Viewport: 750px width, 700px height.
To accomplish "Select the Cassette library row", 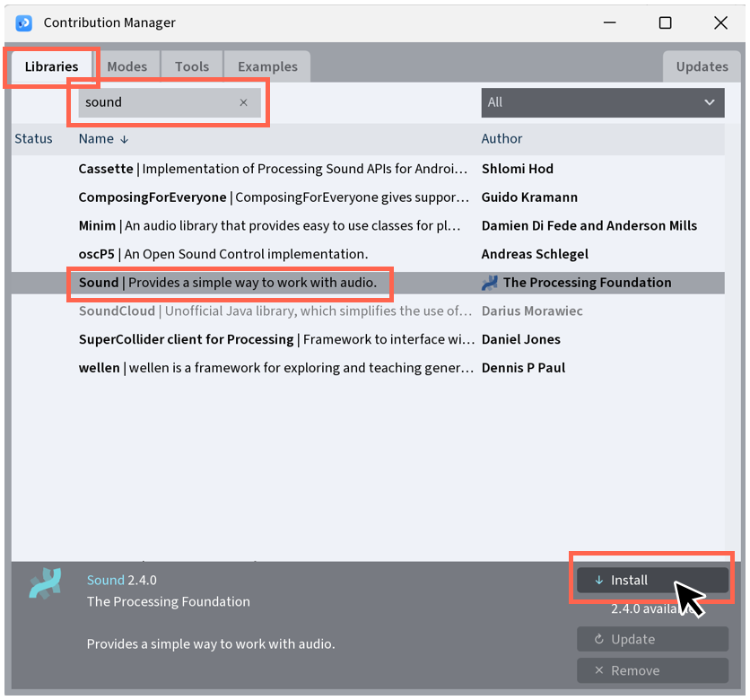I will coord(269,169).
